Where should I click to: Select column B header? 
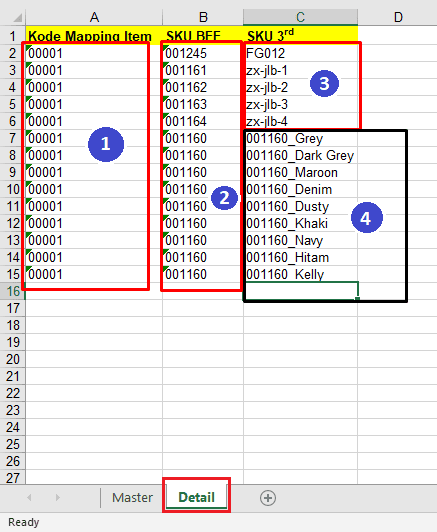click(x=203, y=17)
